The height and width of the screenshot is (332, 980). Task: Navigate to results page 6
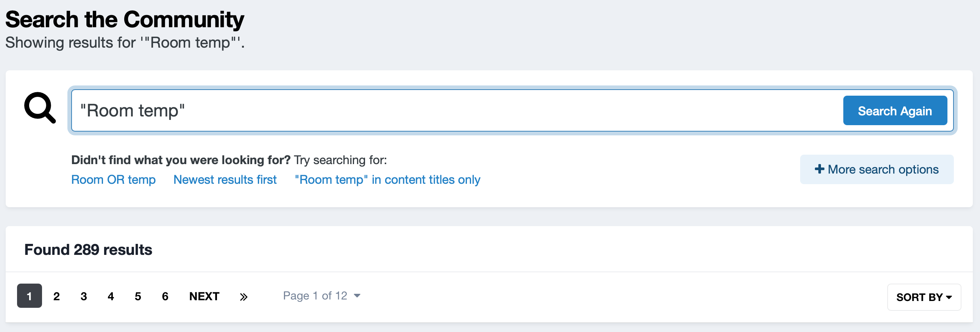(x=165, y=296)
